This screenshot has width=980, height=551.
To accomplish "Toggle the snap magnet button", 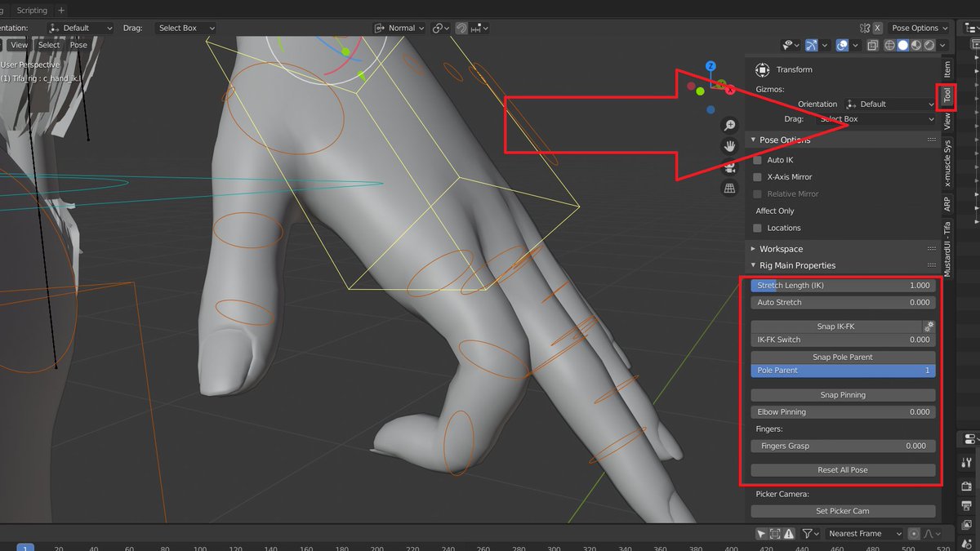I will click(461, 28).
